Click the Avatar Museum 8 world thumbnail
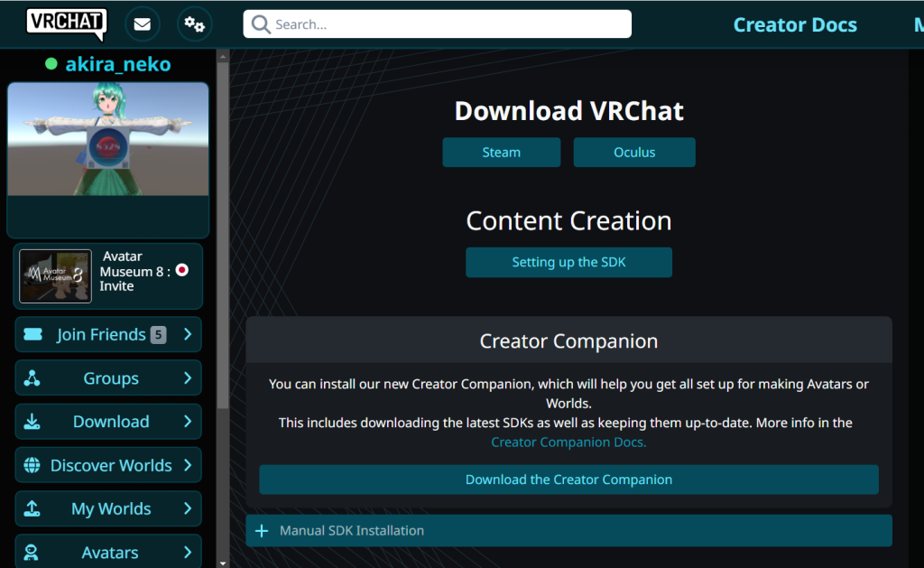The image size is (924, 568). click(55, 276)
